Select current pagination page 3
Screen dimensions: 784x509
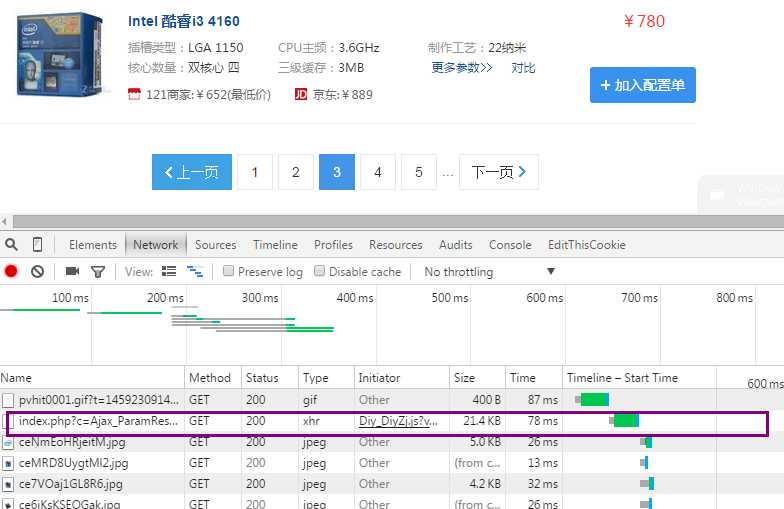pyautogui.click(x=337, y=172)
